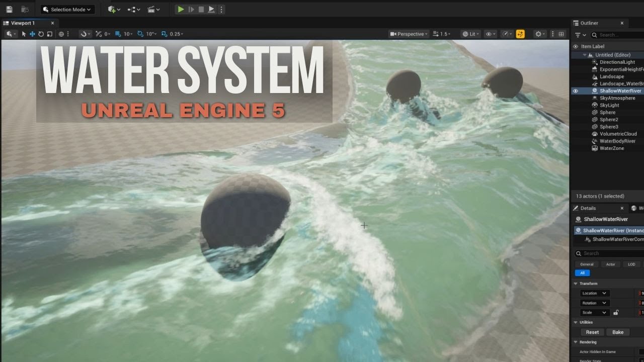
Task: Open the viewport layout grid icon
Action: click(x=561, y=34)
